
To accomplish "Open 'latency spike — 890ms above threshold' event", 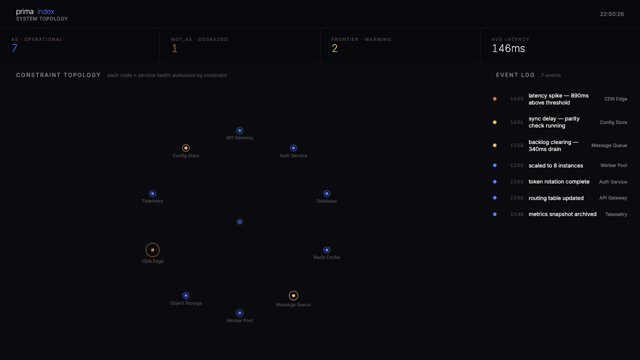I will coord(558,99).
